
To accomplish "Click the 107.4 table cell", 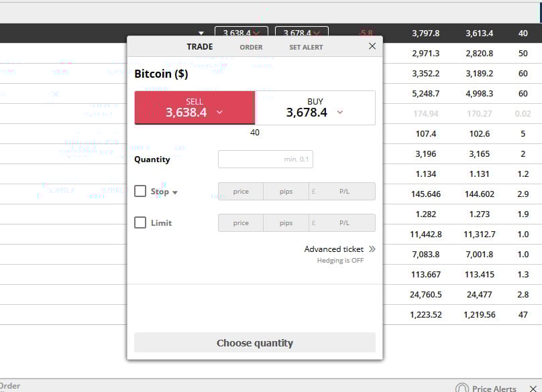I will [426, 133].
